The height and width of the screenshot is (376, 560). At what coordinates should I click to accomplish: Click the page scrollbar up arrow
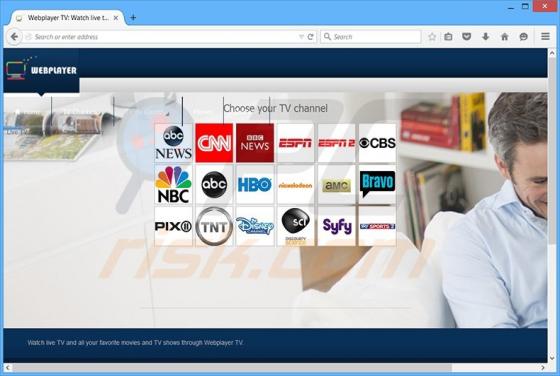(552, 53)
